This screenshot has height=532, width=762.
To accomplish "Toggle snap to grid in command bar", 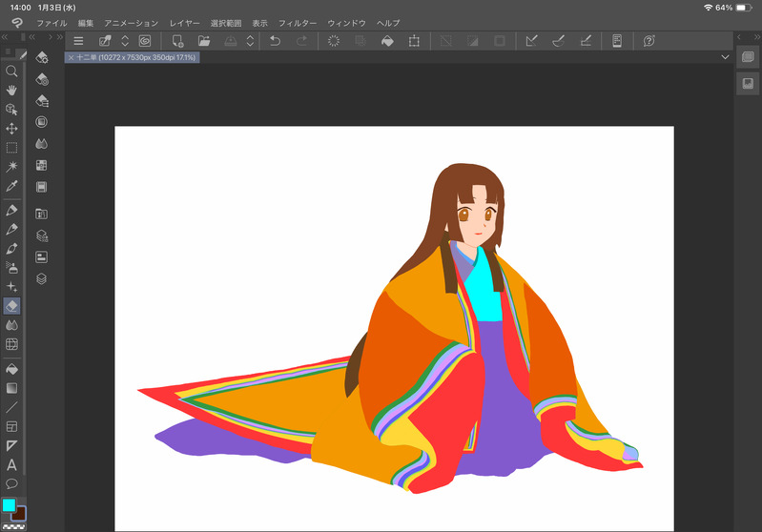I will (x=586, y=41).
